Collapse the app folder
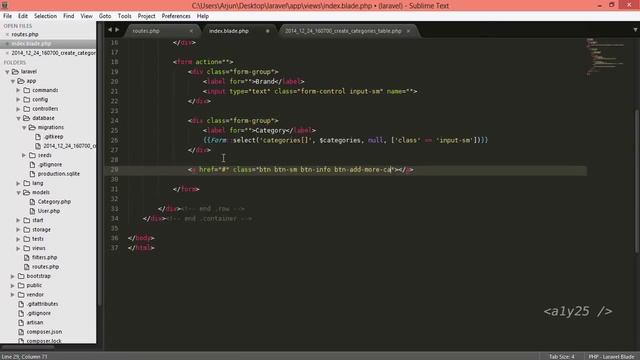Viewport: 640px width, 360px height. 13,81
